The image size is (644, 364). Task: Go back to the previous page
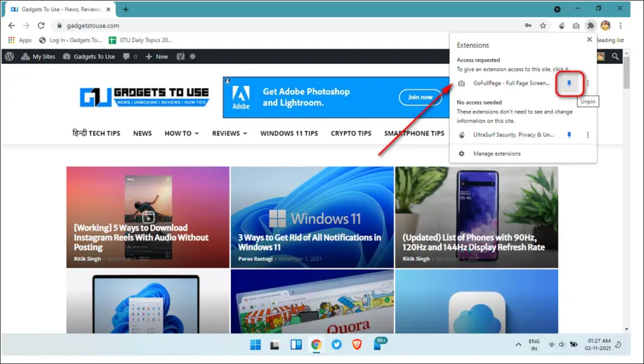[x=11, y=25]
